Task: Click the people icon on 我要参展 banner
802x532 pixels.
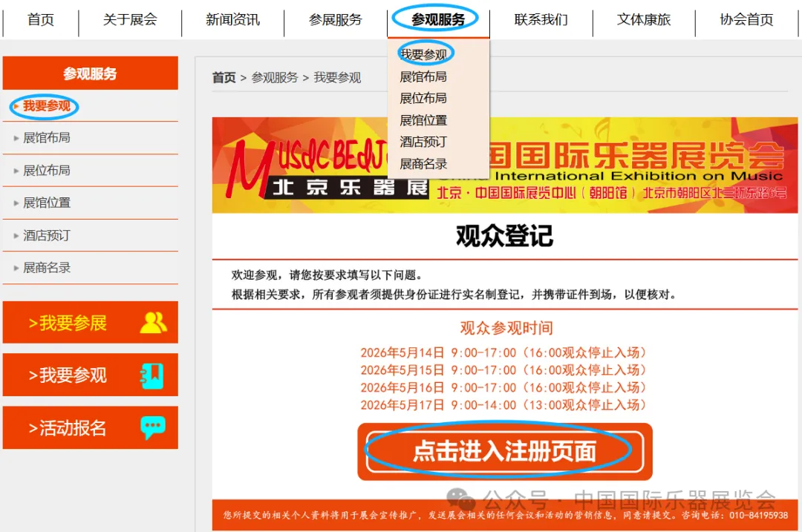Action: pyautogui.click(x=154, y=323)
